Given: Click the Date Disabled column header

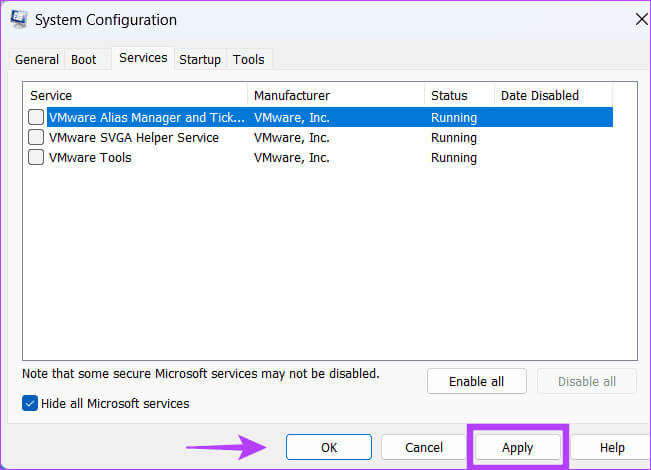Looking at the screenshot, I should [553, 95].
